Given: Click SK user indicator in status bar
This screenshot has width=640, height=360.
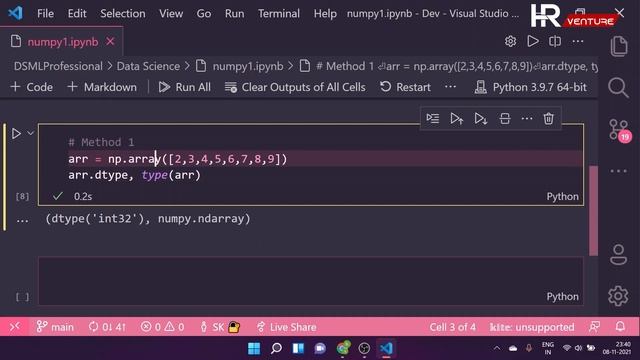Looking at the screenshot, I should pyautogui.click(x=220, y=327).
